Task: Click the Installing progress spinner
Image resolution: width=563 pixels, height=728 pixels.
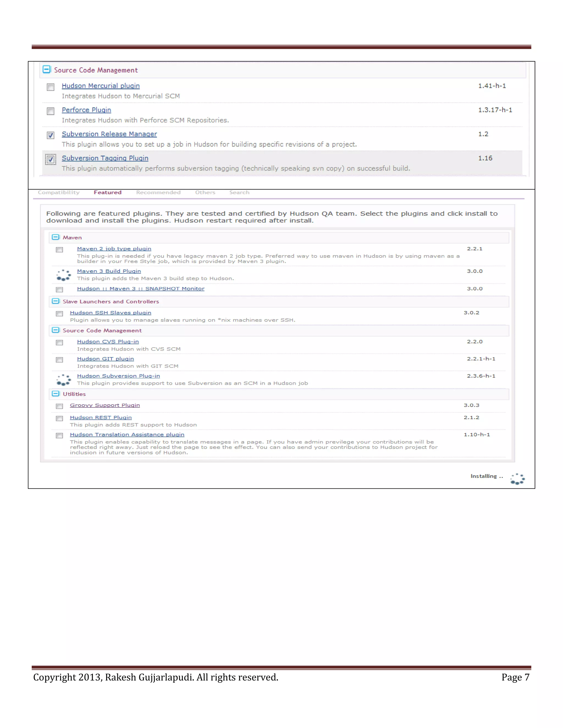Action: point(517,479)
